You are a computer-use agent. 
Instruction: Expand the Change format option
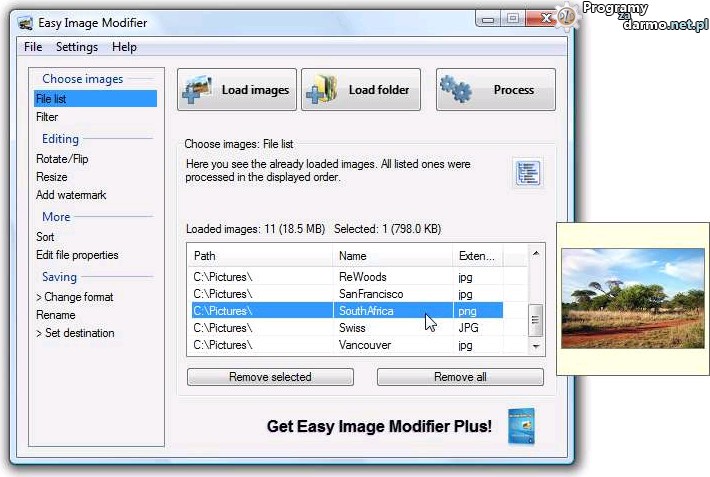click(75, 297)
